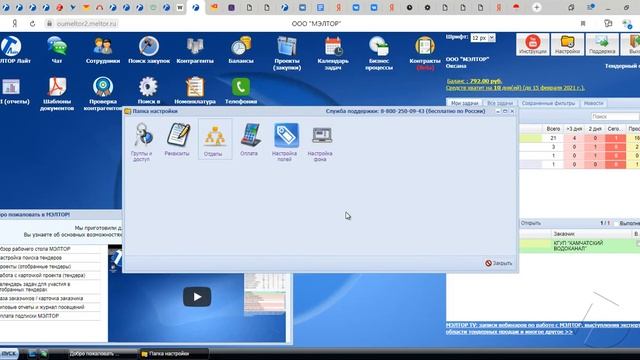Open the Чат desktop icon
This screenshot has width=640, height=360.
point(57,49)
